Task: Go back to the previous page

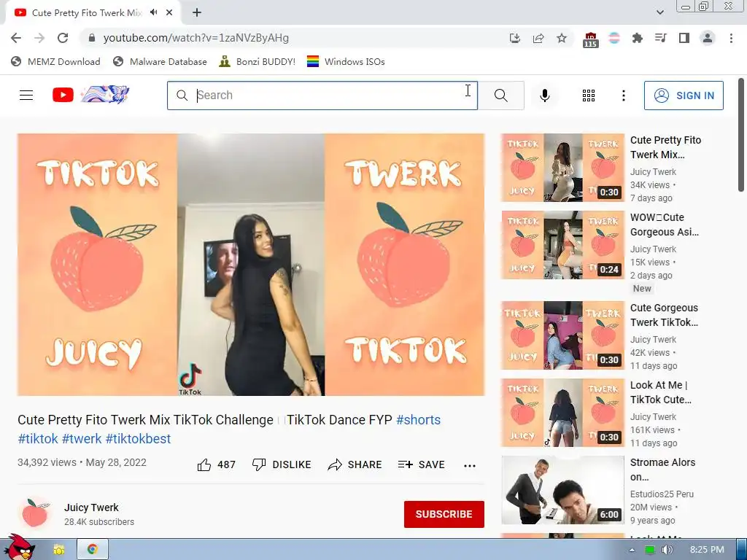Action: coord(16,38)
